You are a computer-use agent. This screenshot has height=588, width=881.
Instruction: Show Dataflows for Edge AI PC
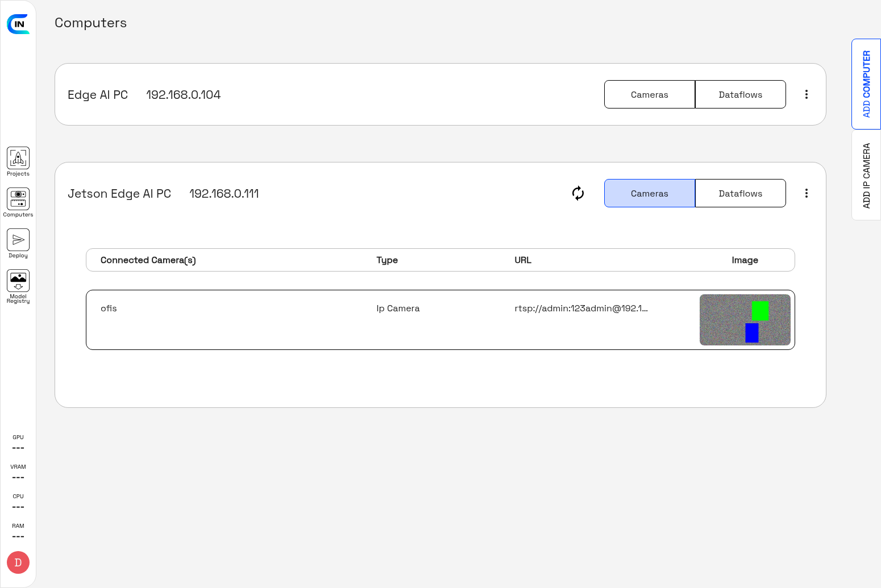[x=740, y=94]
